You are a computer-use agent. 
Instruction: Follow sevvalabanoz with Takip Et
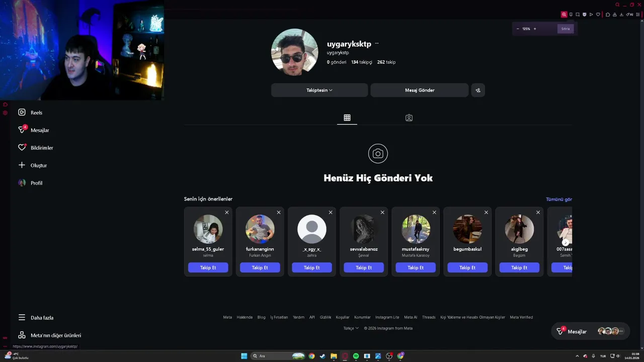[x=363, y=267]
